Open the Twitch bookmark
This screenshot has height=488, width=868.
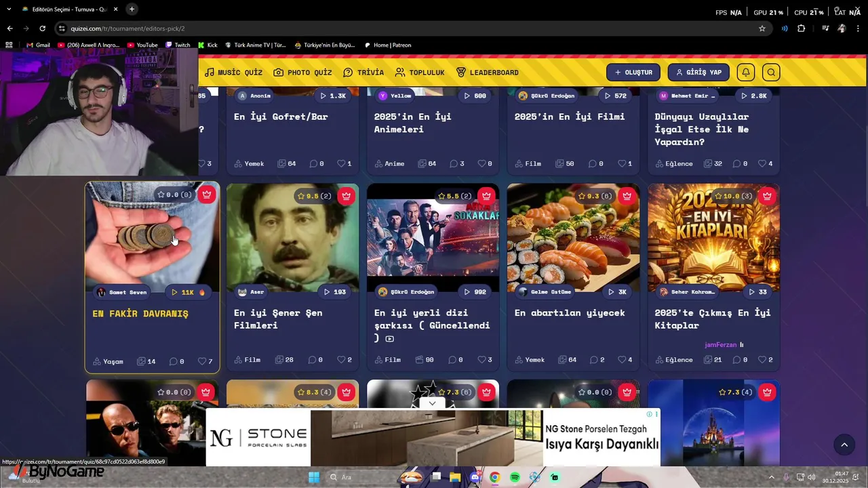click(x=178, y=45)
